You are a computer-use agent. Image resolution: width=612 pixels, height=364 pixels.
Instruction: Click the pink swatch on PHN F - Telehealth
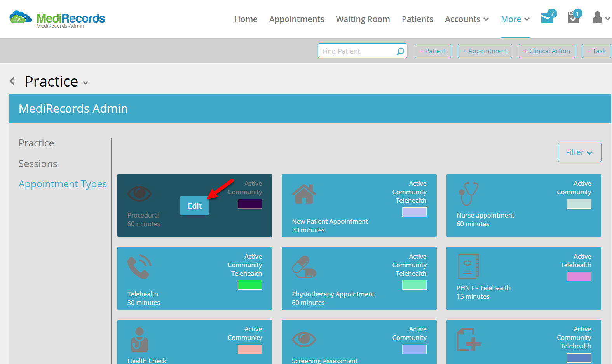[579, 276]
